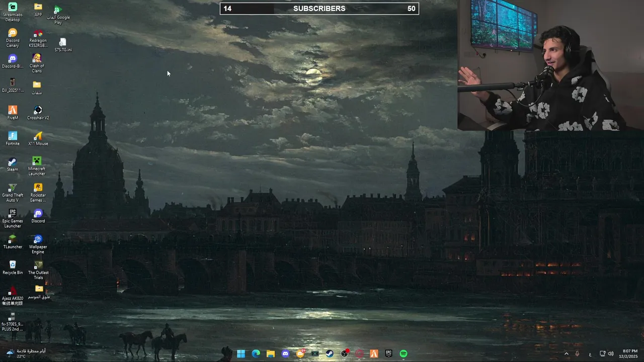The width and height of the screenshot is (644, 362).
Task: Launch Clash of Clans shortcut
Action: pos(37,63)
